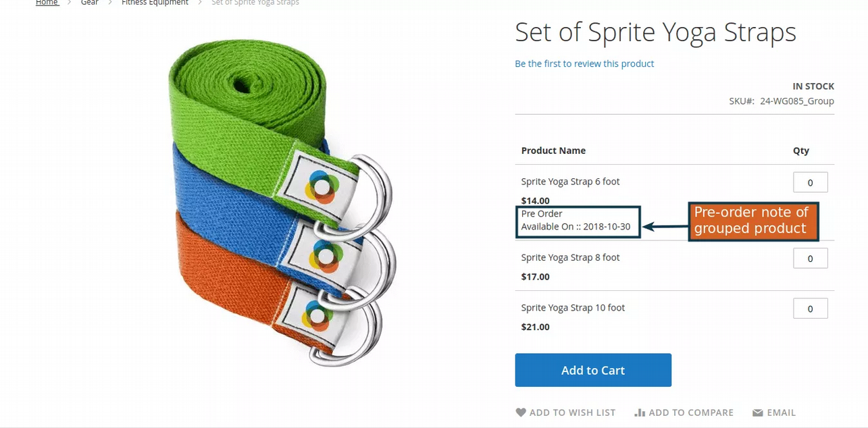This screenshot has height=428, width=868.
Task: Open 'Be the first to review' link
Action: tap(584, 63)
